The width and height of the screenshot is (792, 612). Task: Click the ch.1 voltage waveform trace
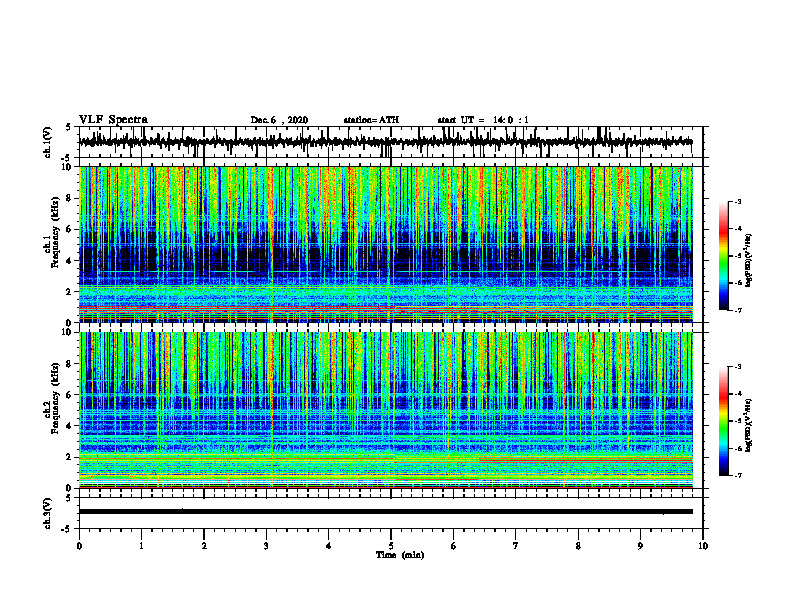pyautogui.click(x=385, y=142)
